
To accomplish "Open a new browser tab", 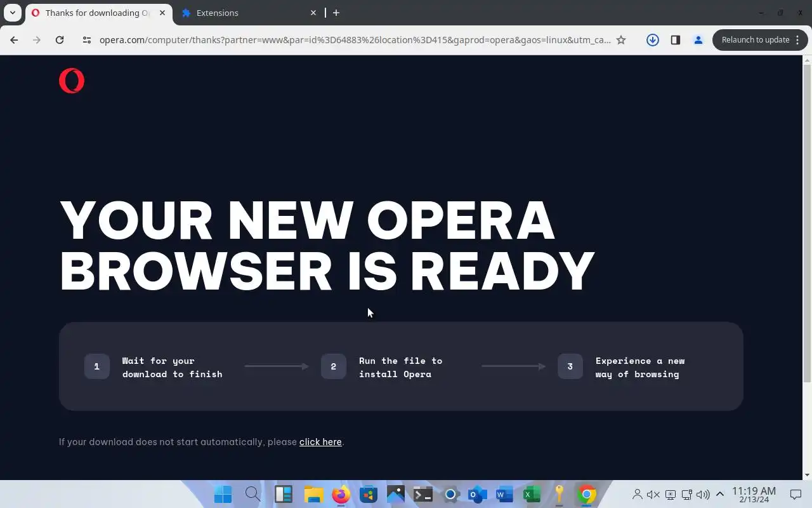I will [336, 13].
